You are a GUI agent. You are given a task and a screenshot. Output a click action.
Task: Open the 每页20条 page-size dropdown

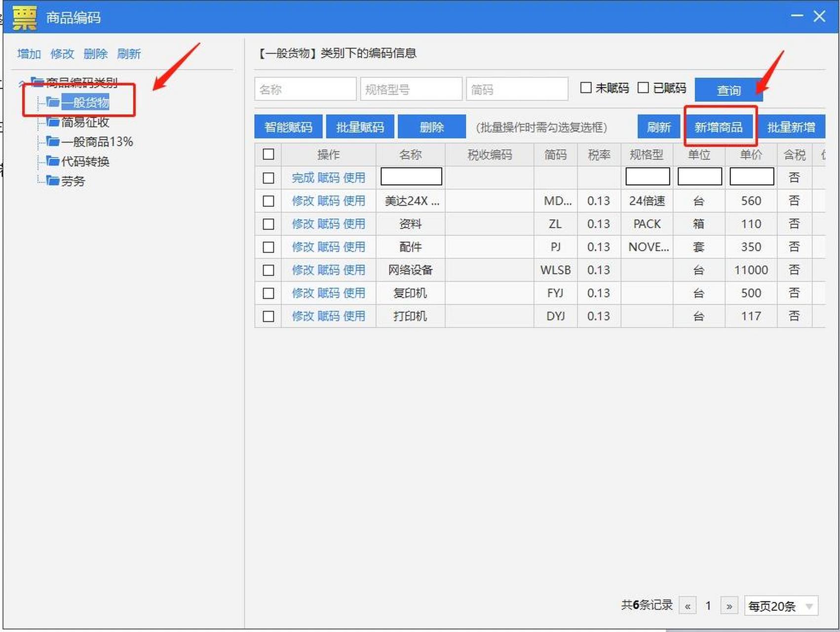coord(781,606)
